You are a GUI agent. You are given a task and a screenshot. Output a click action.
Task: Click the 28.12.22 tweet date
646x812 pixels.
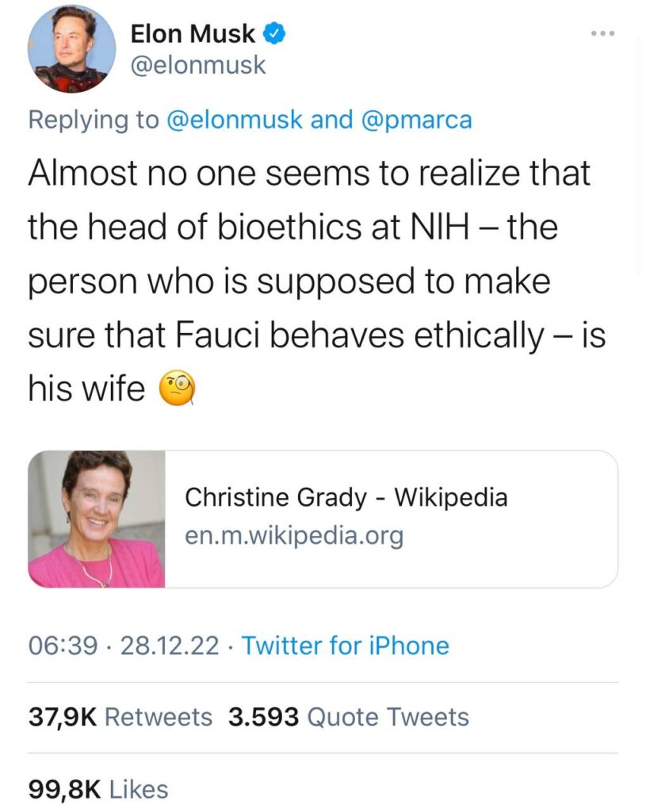(x=170, y=645)
